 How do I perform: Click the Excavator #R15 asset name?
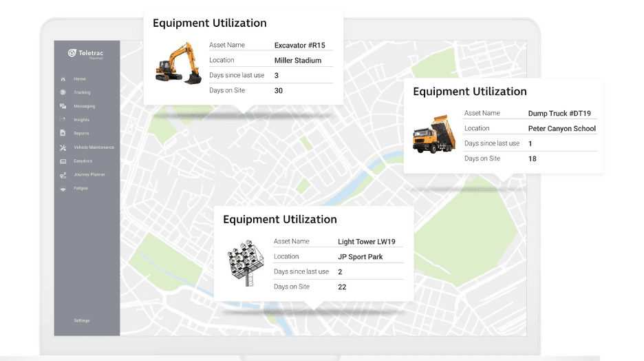click(299, 45)
